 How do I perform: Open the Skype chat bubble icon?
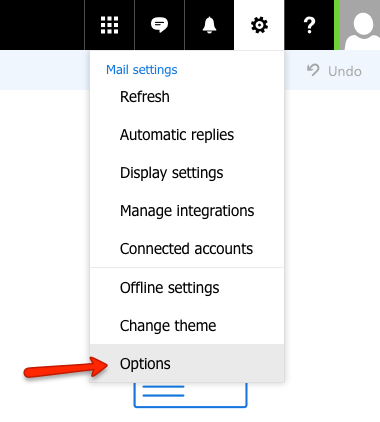[159, 25]
